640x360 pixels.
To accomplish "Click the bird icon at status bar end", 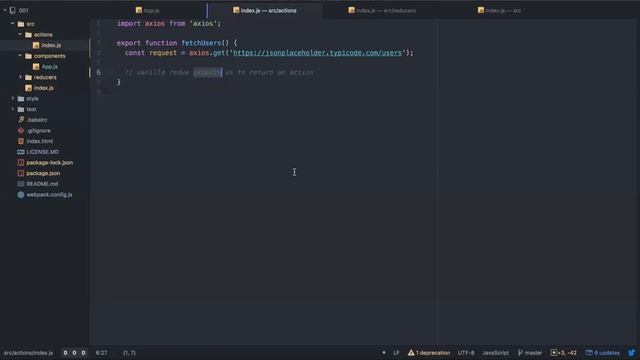I will [x=631, y=353].
